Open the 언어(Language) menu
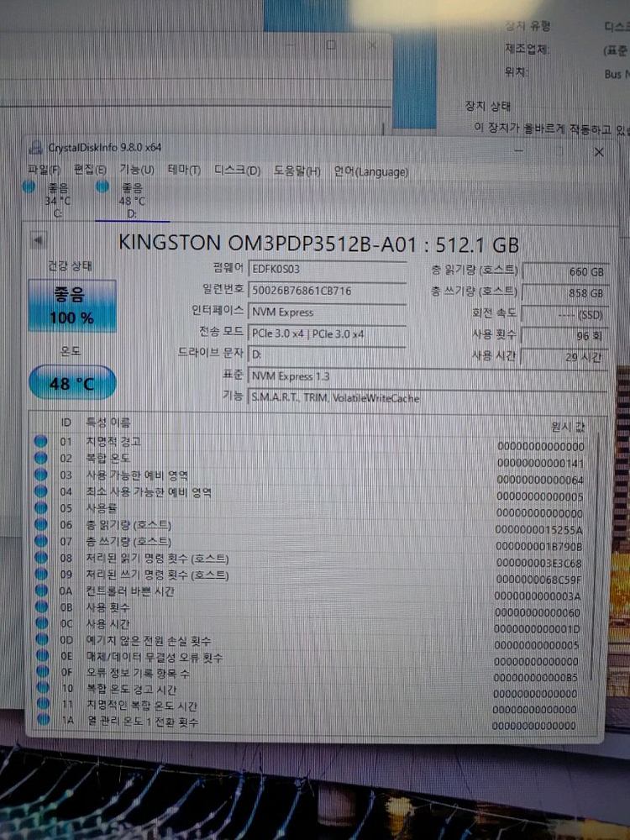Screen dimensions: 630x840 click(370, 171)
